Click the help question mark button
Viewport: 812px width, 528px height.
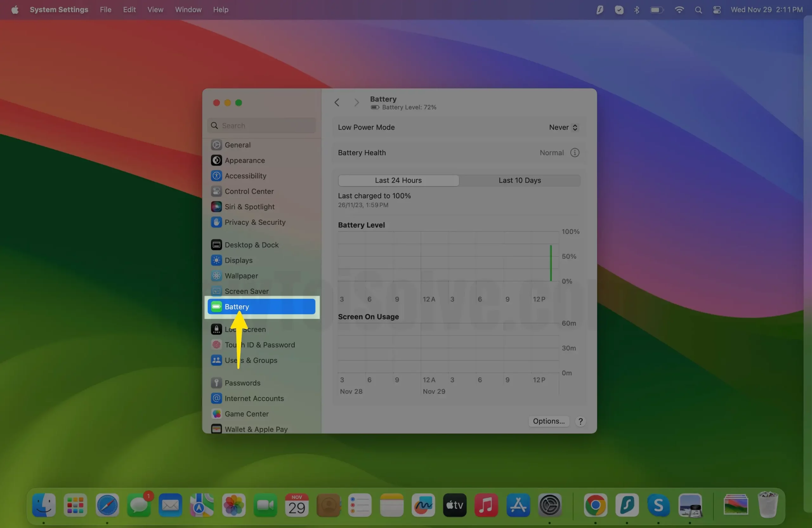(580, 421)
